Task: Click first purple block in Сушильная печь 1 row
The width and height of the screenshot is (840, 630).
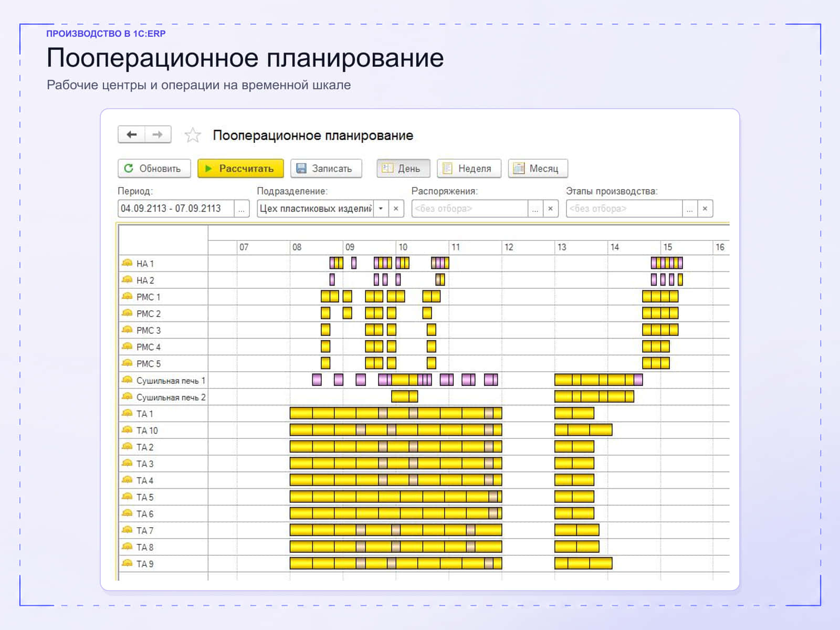Action: pos(317,380)
